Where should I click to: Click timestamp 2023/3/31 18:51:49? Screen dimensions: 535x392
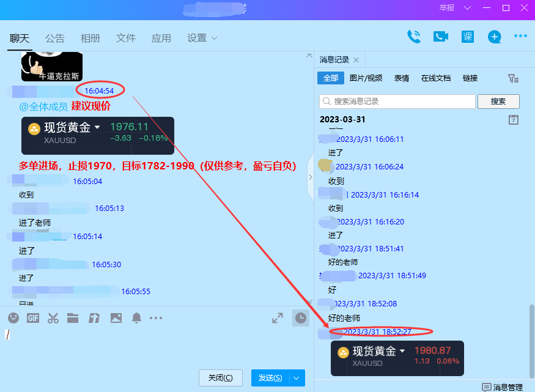point(392,276)
